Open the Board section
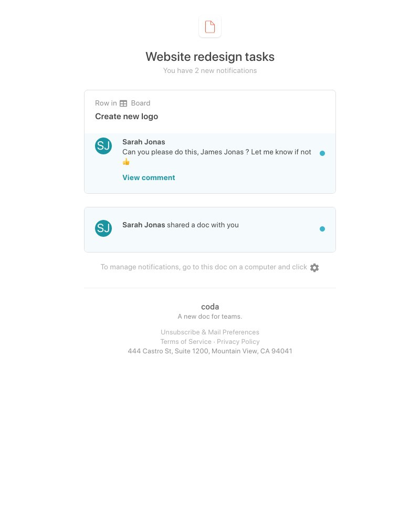This screenshot has width=420, height=525. [140, 103]
